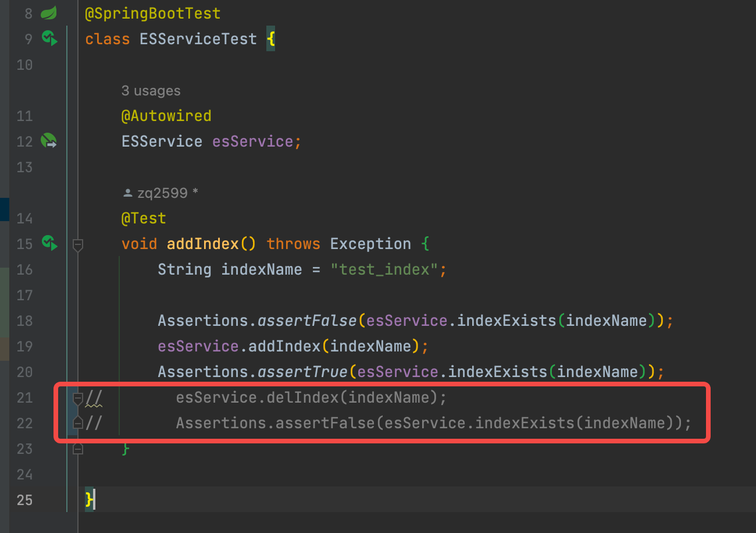Click the green run icon next to class declaration
The width and height of the screenshot is (756, 533).
click(49, 38)
